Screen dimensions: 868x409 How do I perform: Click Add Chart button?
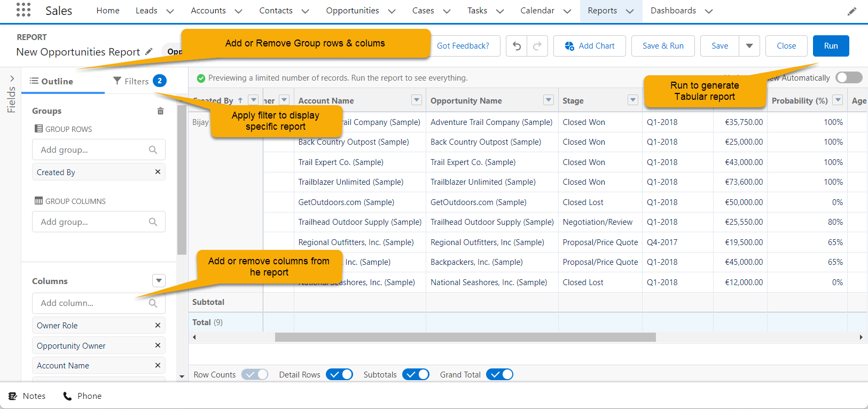(x=590, y=46)
